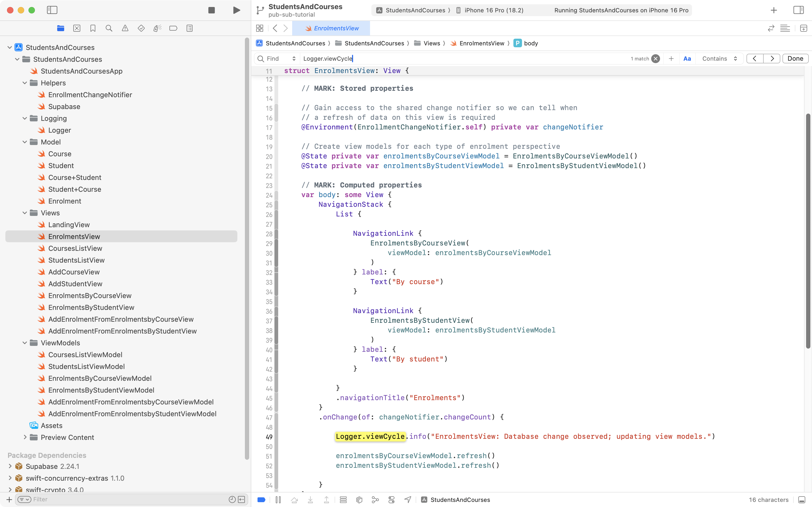The image size is (812, 507).
Task: Open the Source Control navigator icon
Action: coord(77,28)
